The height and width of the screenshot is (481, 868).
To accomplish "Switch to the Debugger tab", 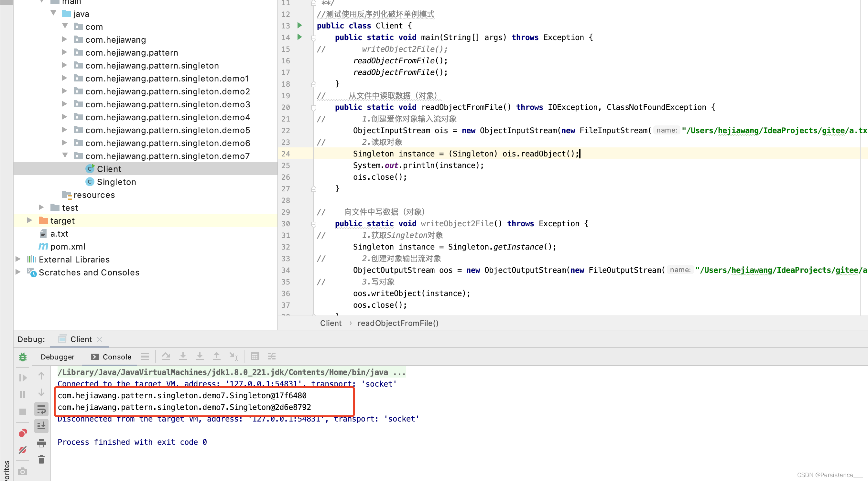I will click(x=57, y=357).
